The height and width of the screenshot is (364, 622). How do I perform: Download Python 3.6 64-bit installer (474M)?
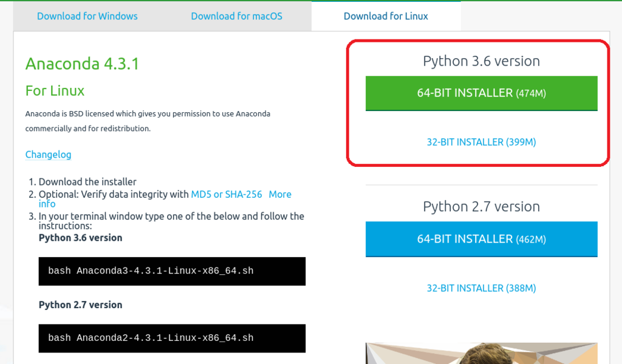tap(481, 93)
